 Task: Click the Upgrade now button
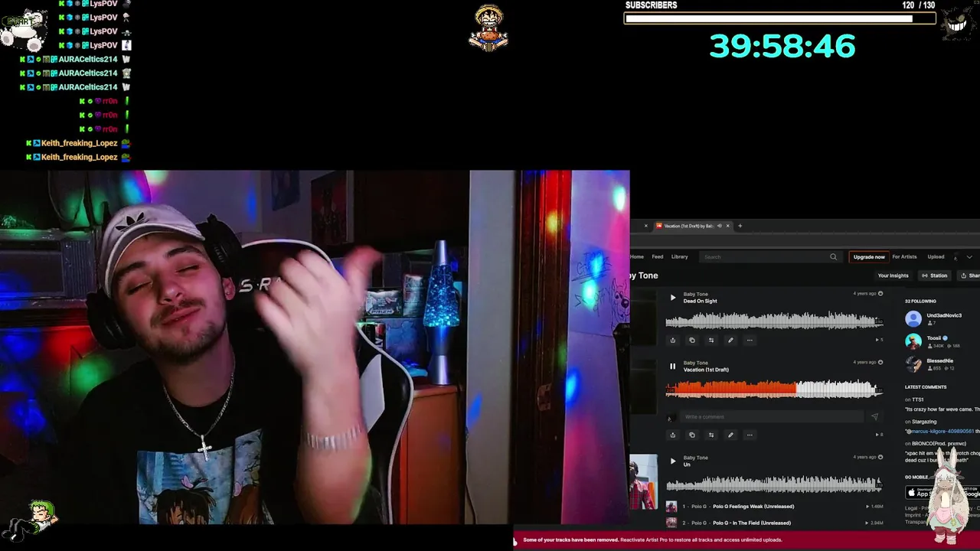point(869,256)
